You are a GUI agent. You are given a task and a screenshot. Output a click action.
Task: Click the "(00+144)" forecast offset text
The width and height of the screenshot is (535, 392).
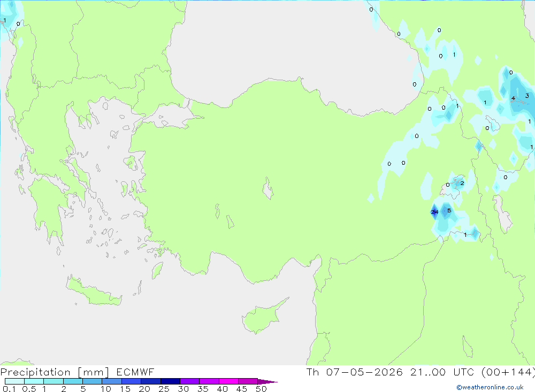pos(508,372)
